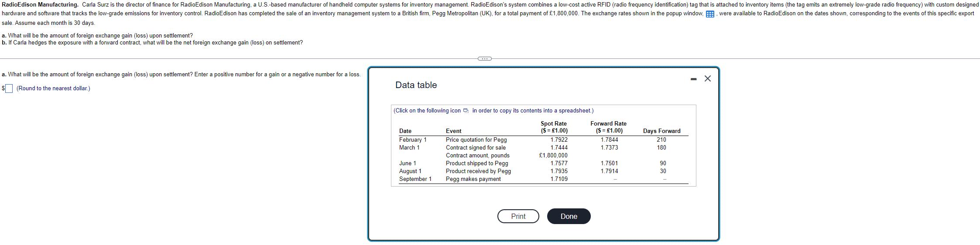Select days forward value 30

coord(663,171)
